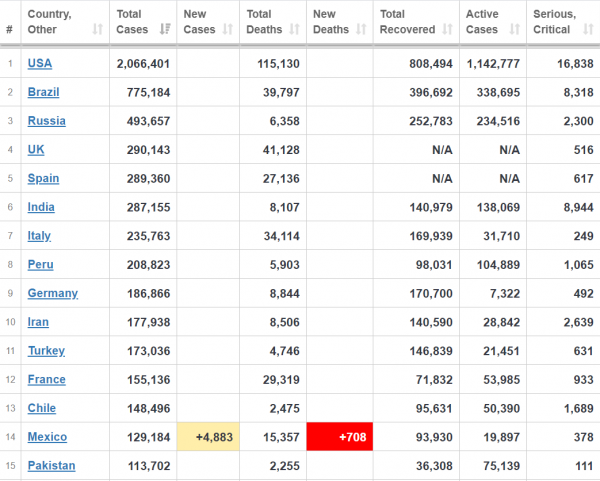The image size is (600, 481).
Task: Open the Pakistan country link
Action: click(51, 465)
